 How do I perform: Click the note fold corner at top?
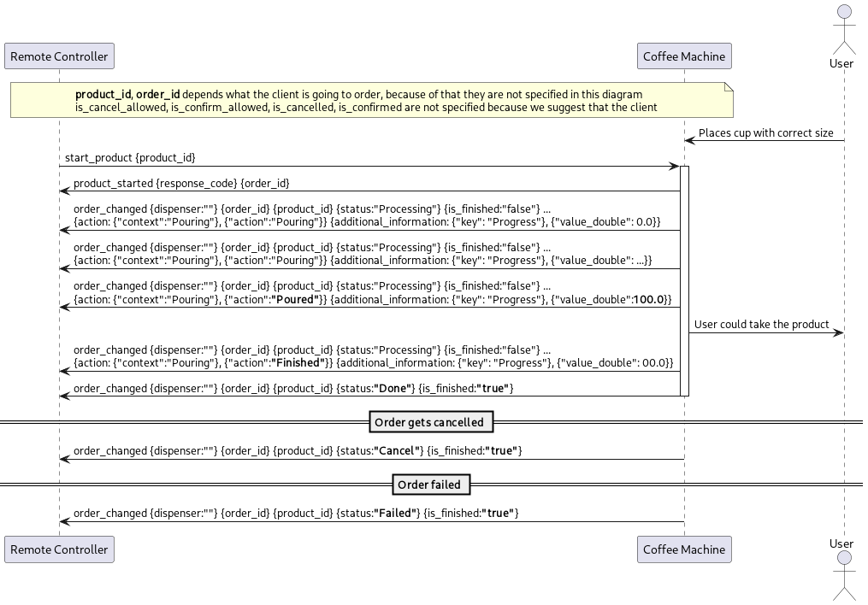point(728,88)
